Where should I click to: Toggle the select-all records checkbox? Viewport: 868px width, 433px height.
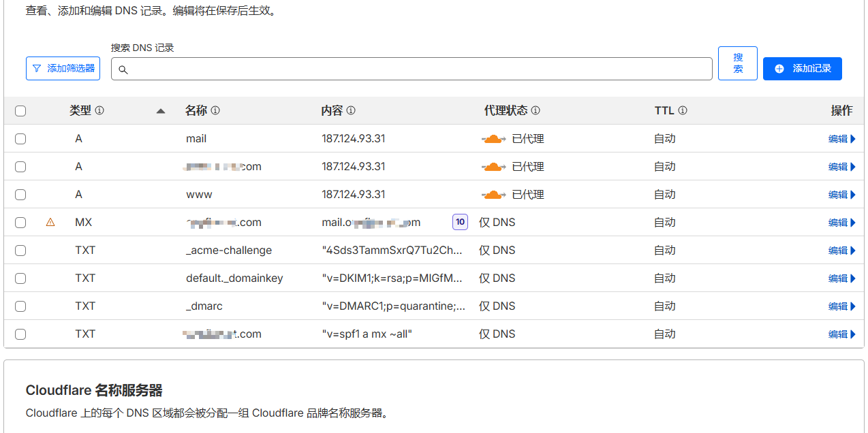click(x=20, y=111)
